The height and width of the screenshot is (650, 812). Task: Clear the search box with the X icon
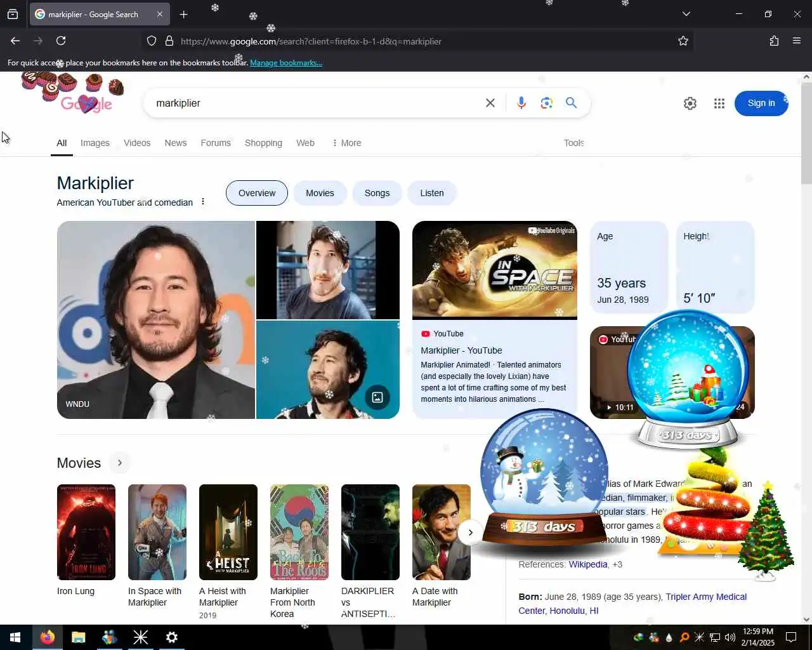[490, 103]
